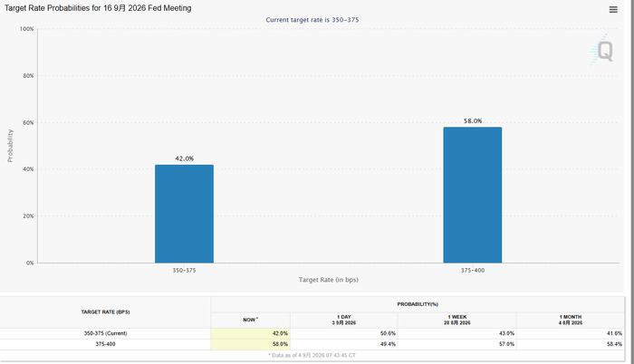Click the highlighted 42.0% NOW cell
Viewport: 634px width, 364px height.
coord(250,333)
